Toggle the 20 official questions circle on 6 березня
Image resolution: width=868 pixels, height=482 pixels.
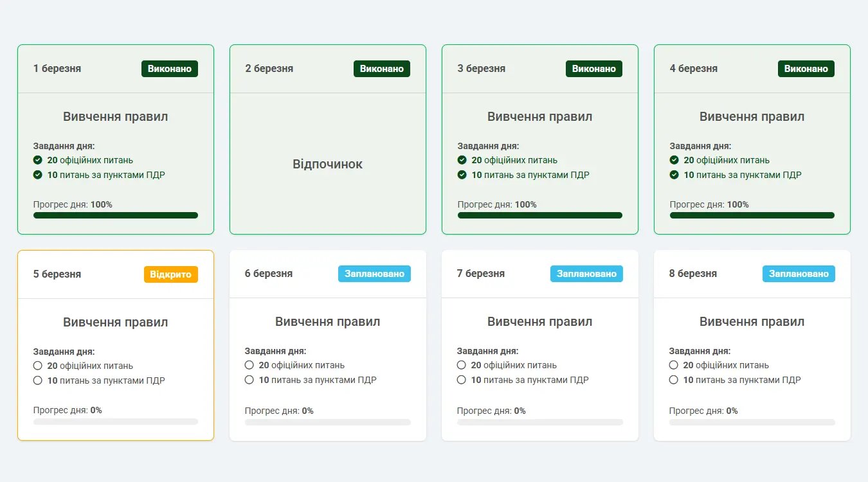click(x=249, y=365)
